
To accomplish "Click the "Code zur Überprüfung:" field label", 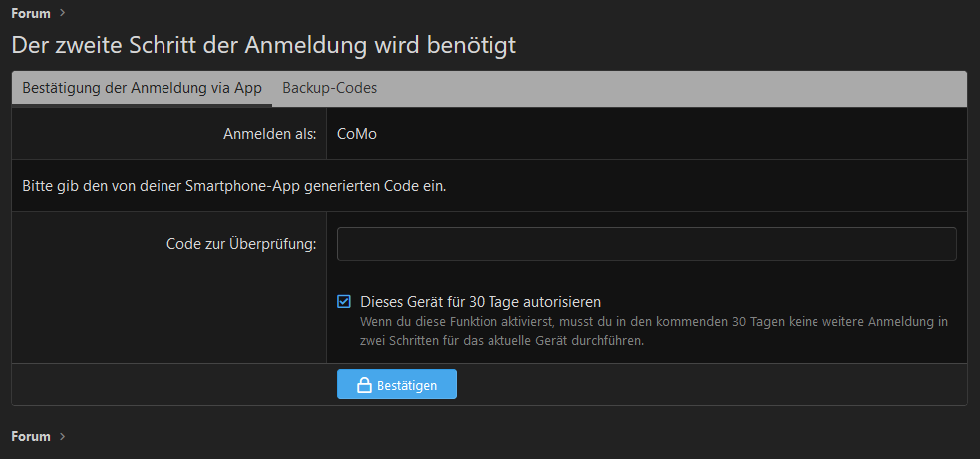I will pos(241,243).
